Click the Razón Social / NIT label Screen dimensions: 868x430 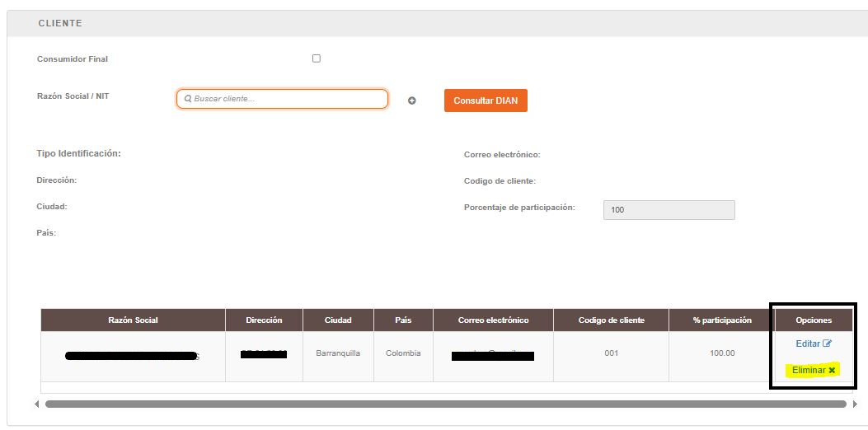[x=73, y=96]
